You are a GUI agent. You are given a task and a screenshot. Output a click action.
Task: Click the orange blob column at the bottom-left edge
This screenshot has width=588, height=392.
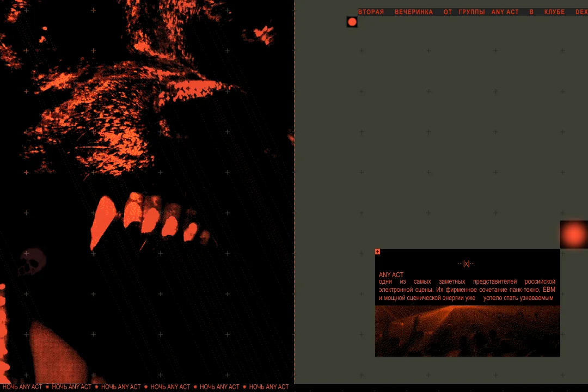(x=4, y=332)
